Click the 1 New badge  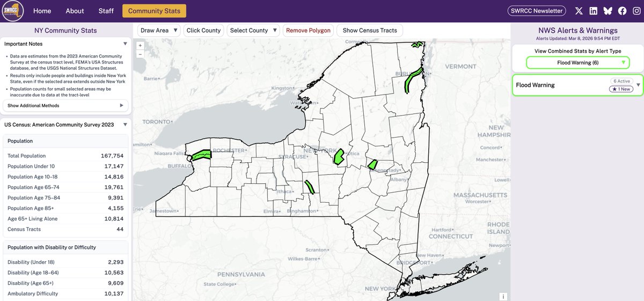[620, 89]
